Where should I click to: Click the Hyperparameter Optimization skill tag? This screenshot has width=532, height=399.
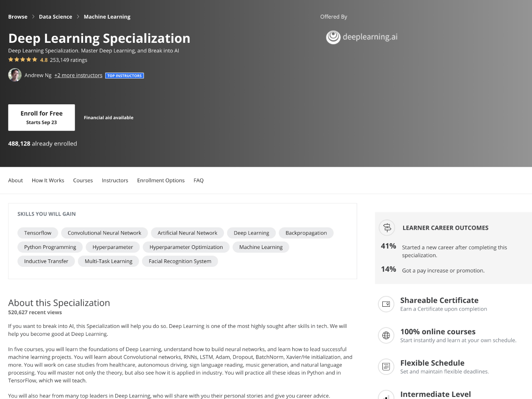[x=186, y=247]
